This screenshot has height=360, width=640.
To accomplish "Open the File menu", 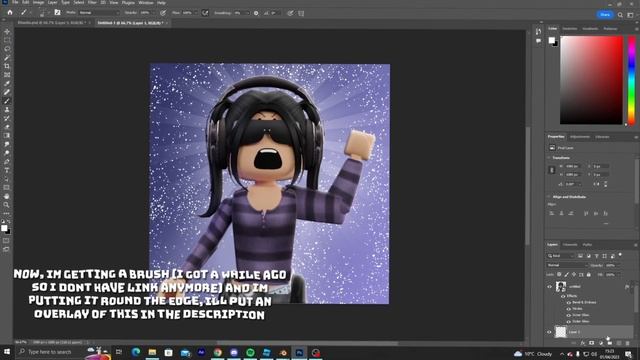I will click(15, 2).
